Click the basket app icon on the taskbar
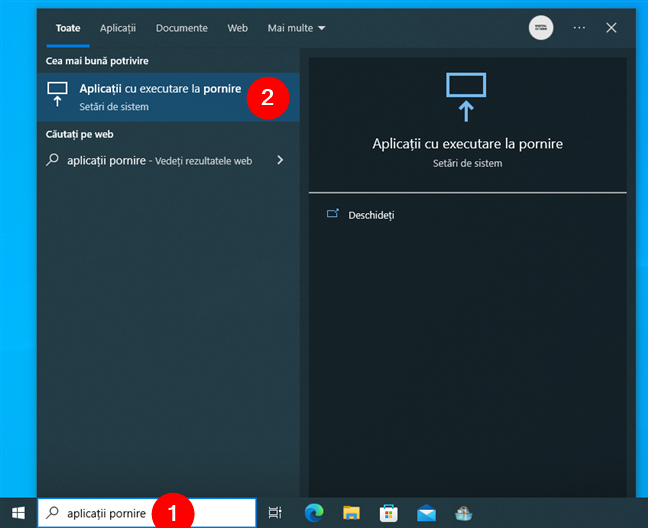 [464, 513]
